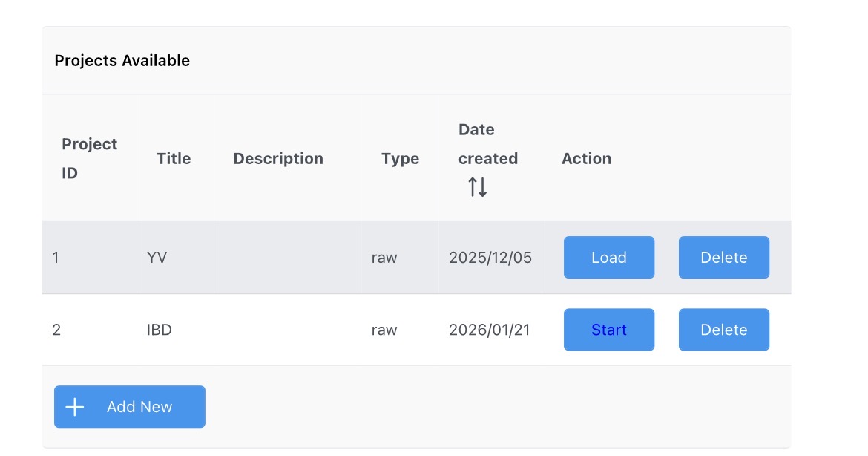This screenshot has height=456, width=868.
Task: Click the 2026/01/21 date cell
Action: (490, 330)
